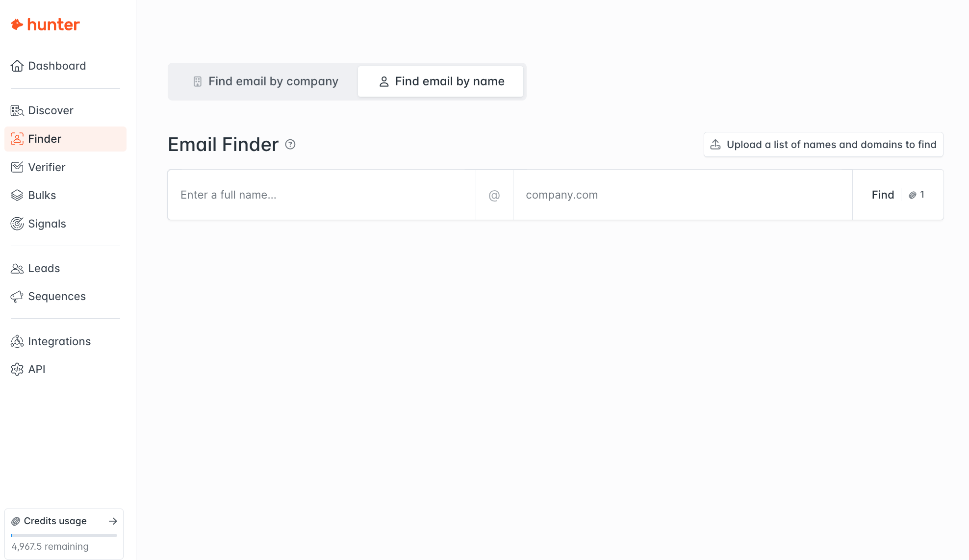Switch to Find email by company tab
The image size is (969, 560).
(x=265, y=81)
